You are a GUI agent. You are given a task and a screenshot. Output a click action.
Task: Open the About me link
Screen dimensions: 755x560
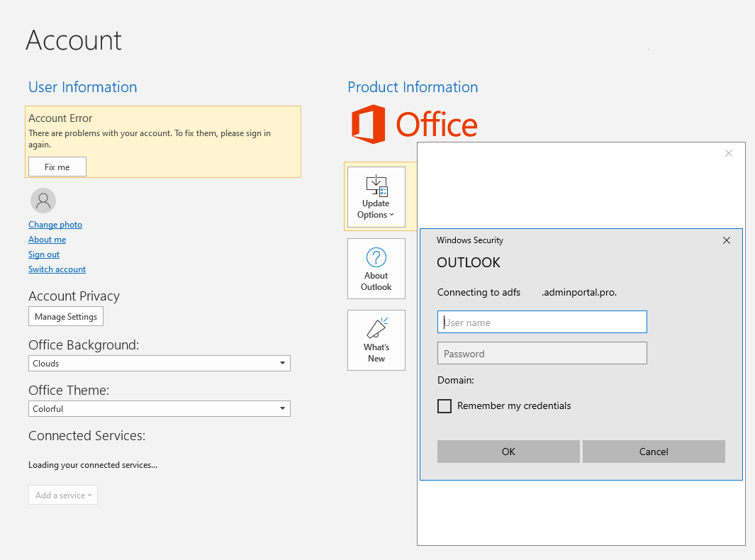tap(47, 240)
